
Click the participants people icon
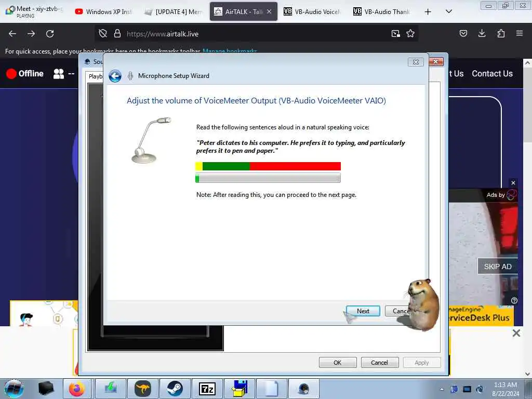click(59, 74)
